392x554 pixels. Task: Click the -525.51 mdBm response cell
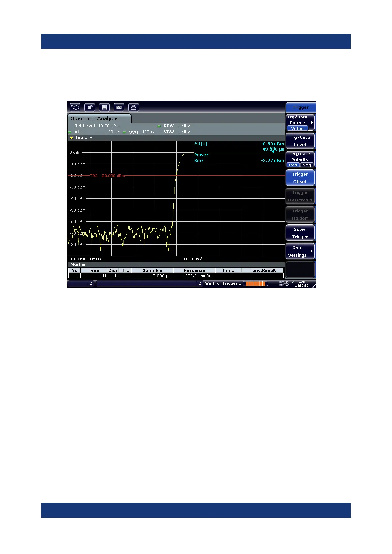point(194,276)
